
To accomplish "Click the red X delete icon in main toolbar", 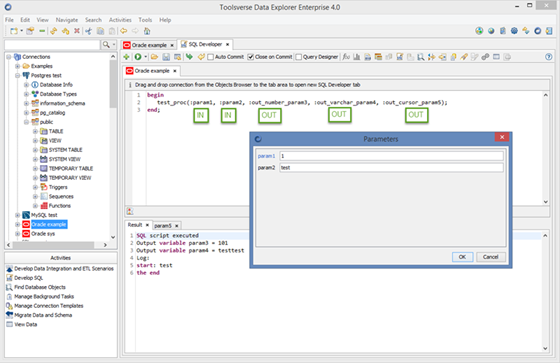I will coord(76,31).
